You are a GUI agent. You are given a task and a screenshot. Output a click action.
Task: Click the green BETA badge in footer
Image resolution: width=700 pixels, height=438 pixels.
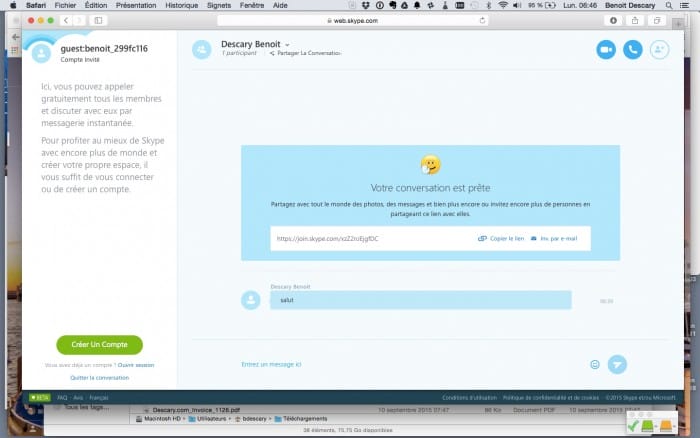point(40,397)
